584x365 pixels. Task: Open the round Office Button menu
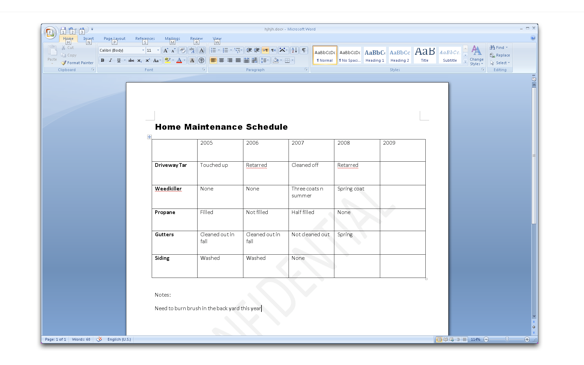(50, 33)
